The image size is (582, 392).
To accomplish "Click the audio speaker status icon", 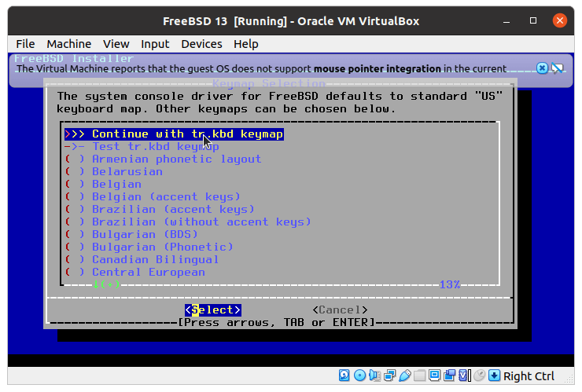I will 374,376.
